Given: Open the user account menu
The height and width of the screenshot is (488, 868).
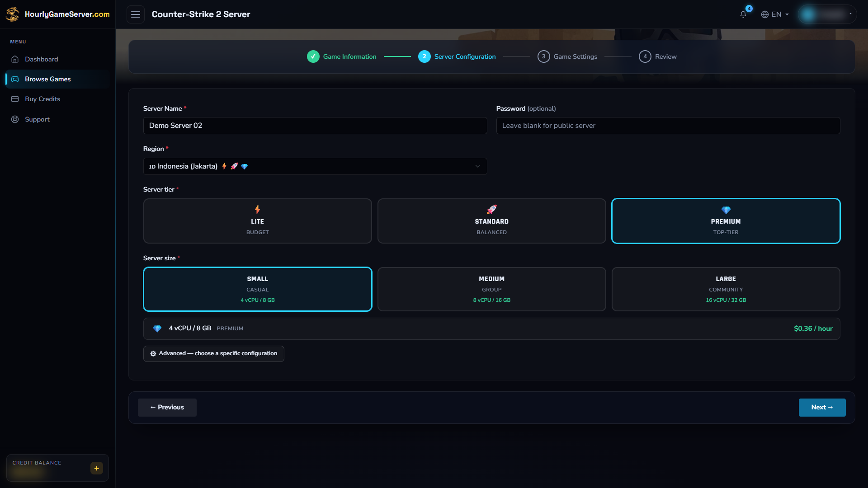Looking at the screenshot, I should (827, 14).
